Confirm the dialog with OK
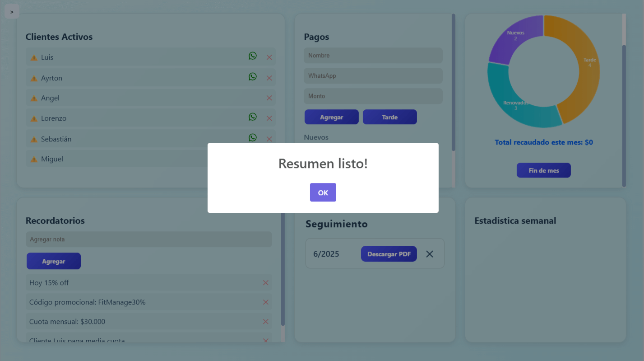This screenshot has width=644, height=361. coord(323,192)
